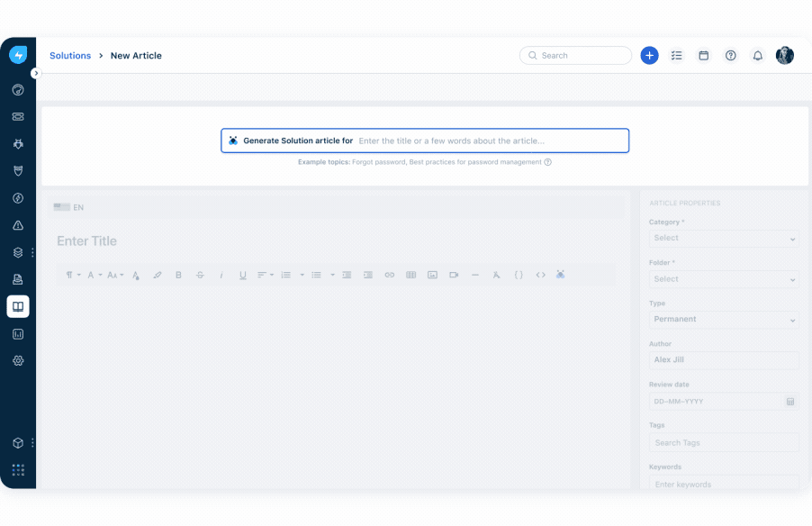Open the Releases bolt-circle icon in sidebar
The width and height of the screenshot is (812, 526).
tap(18, 198)
